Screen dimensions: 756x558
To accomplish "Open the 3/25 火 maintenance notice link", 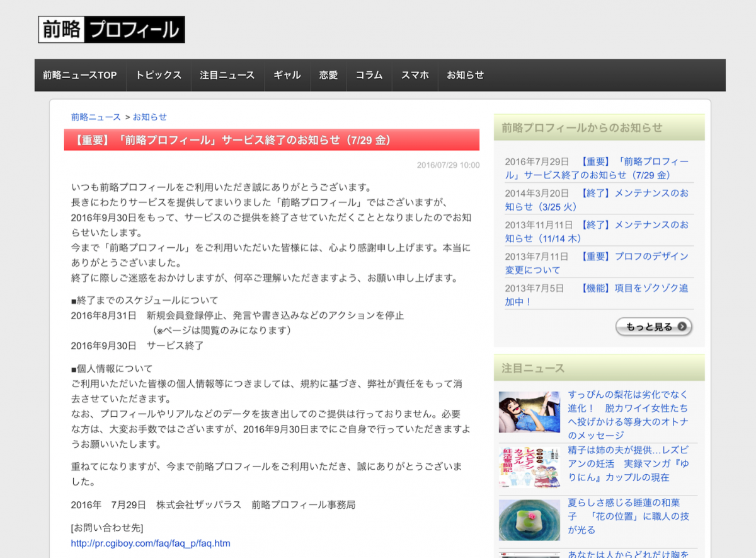I will (x=633, y=199).
